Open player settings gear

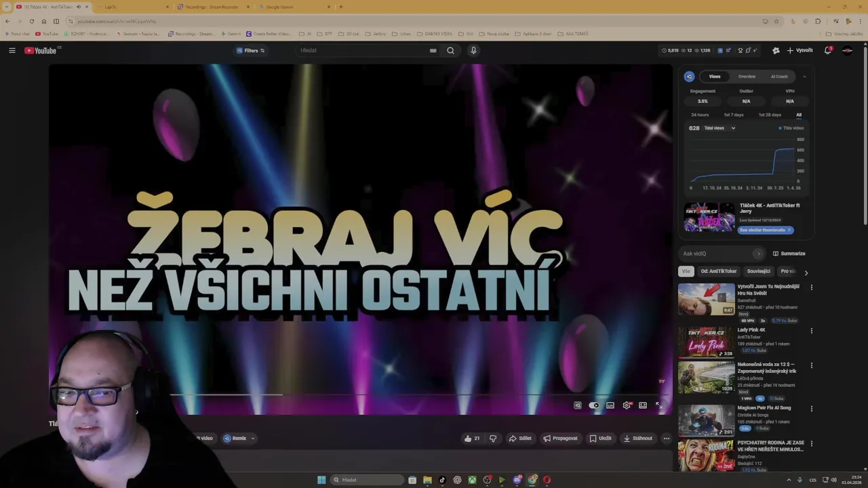click(x=627, y=405)
